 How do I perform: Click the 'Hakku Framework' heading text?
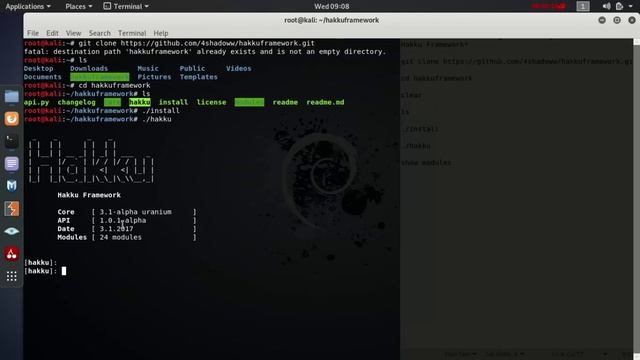(x=89, y=195)
